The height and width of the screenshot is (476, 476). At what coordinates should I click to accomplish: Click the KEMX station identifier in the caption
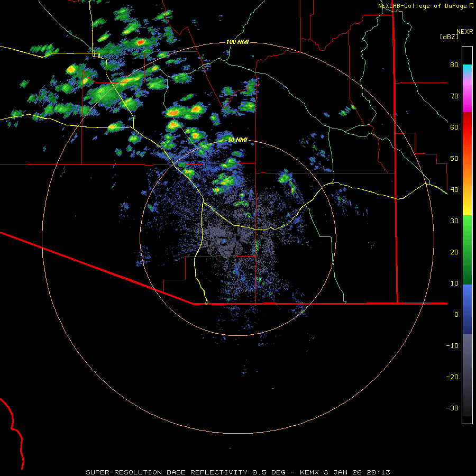coord(310,472)
